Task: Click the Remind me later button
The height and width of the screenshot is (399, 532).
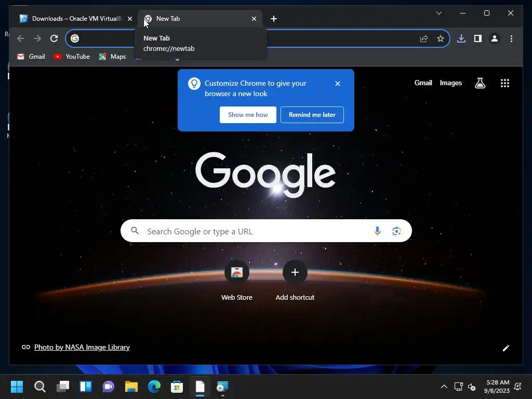Action: (312, 115)
